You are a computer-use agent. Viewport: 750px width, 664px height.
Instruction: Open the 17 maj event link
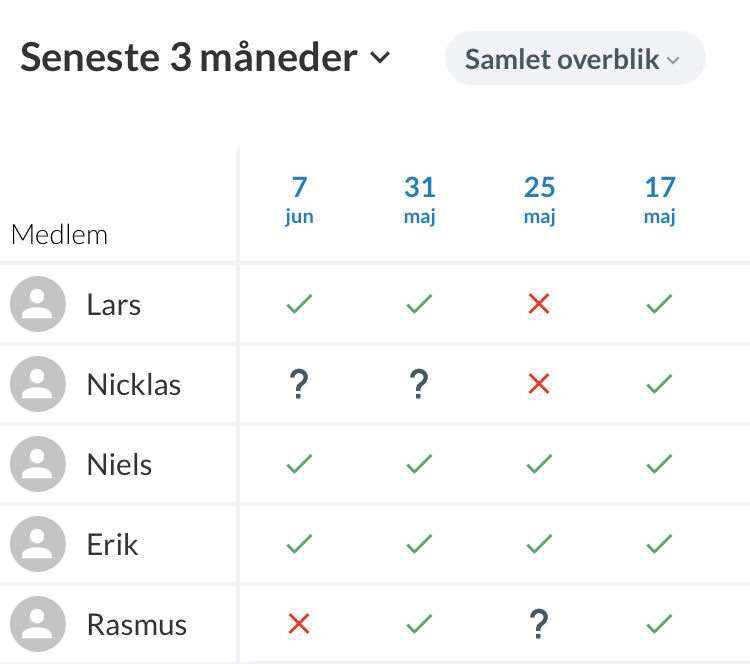[659, 200]
